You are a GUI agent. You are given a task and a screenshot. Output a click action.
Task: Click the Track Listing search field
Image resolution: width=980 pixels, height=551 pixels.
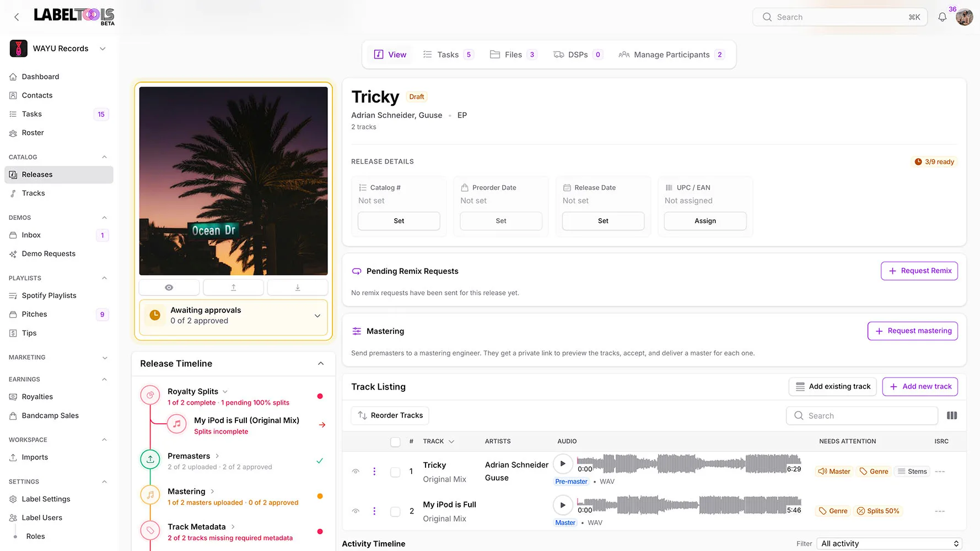click(x=862, y=416)
